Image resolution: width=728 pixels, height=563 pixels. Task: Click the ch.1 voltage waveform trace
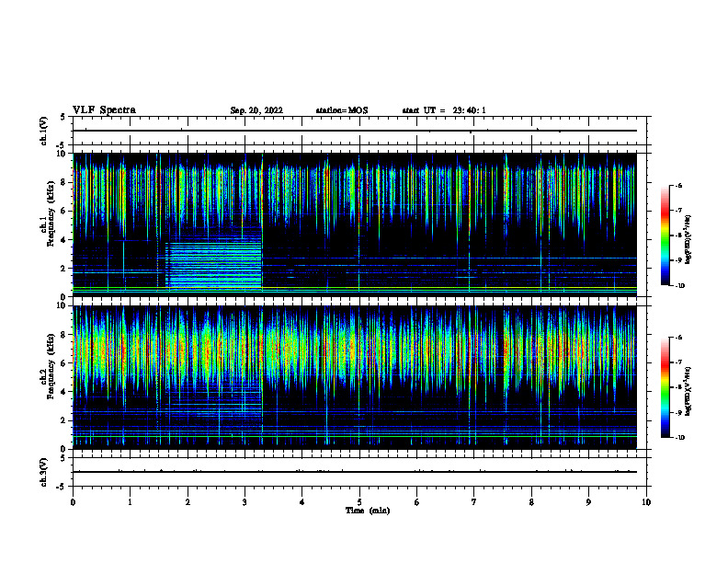355,131
